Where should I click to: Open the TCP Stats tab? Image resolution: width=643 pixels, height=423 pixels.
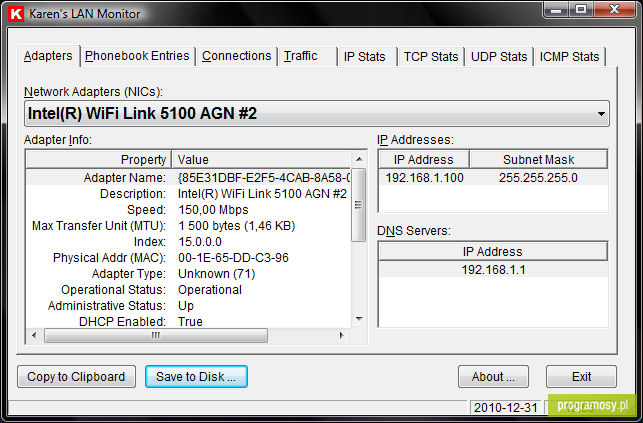point(431,56)
